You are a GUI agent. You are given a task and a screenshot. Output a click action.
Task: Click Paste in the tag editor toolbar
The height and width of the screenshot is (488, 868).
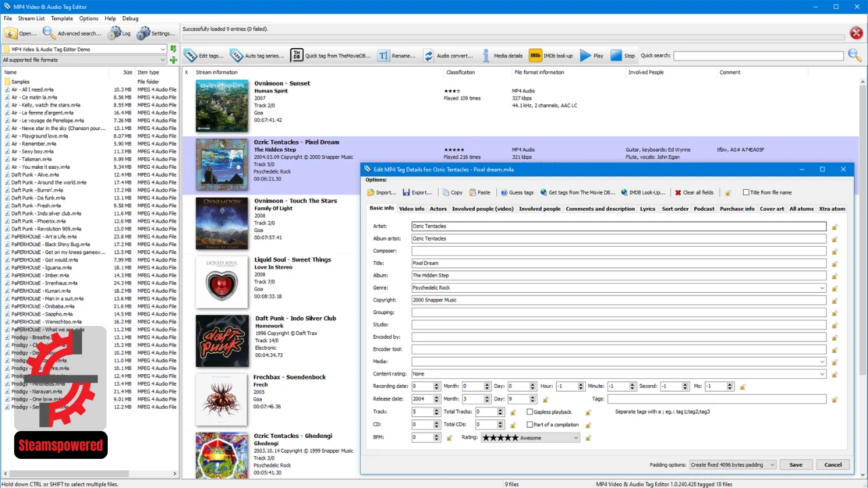click(479, 192)
